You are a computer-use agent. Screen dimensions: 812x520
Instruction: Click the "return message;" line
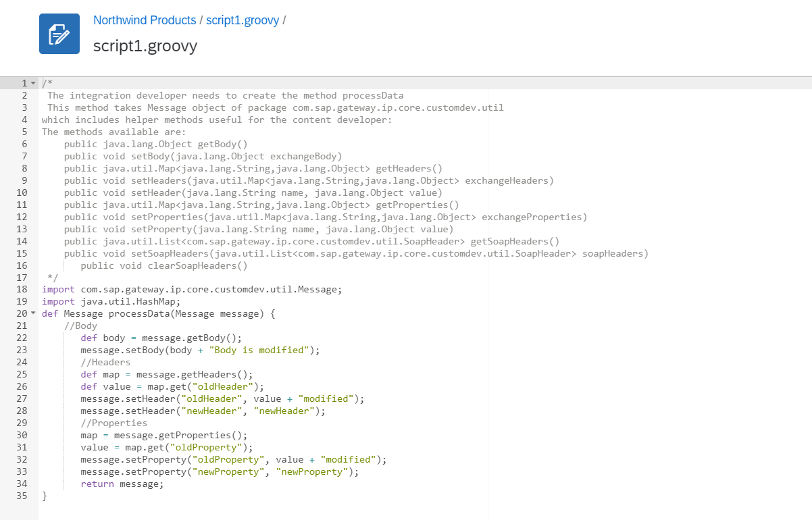(122, 484)
